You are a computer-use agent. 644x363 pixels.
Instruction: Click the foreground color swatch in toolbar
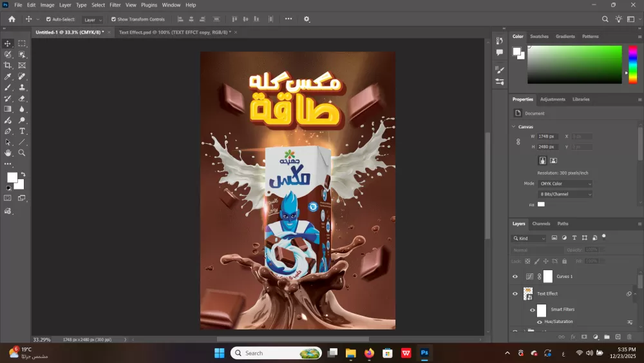[x=12, y=177]
